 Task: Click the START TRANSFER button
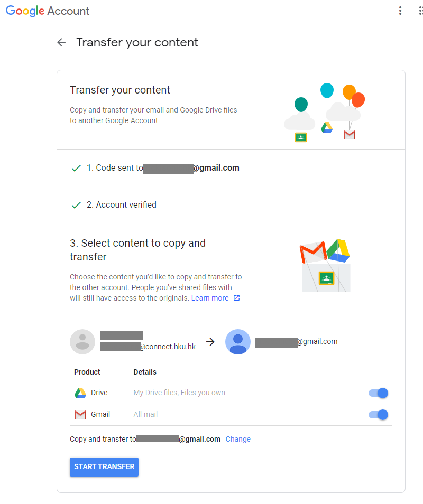click(x=104, y=466)
